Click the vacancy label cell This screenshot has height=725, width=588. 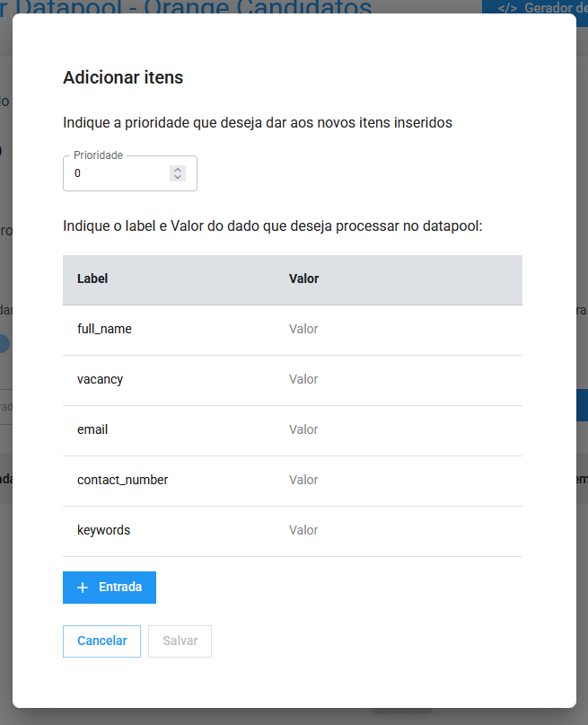click(101, 380)
